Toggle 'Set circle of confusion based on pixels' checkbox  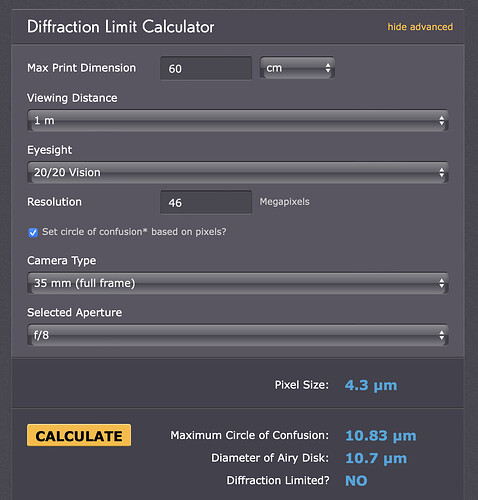pos(33,232)
